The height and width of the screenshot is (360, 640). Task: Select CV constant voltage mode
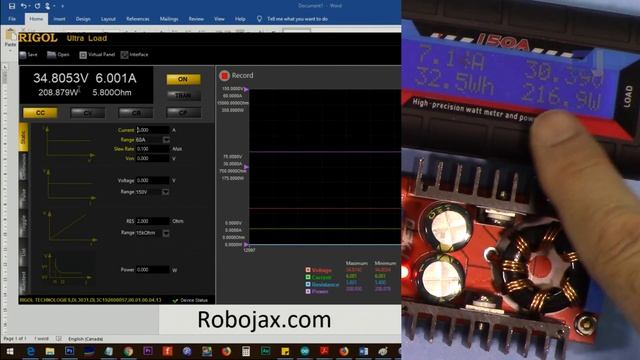point(88,113)
